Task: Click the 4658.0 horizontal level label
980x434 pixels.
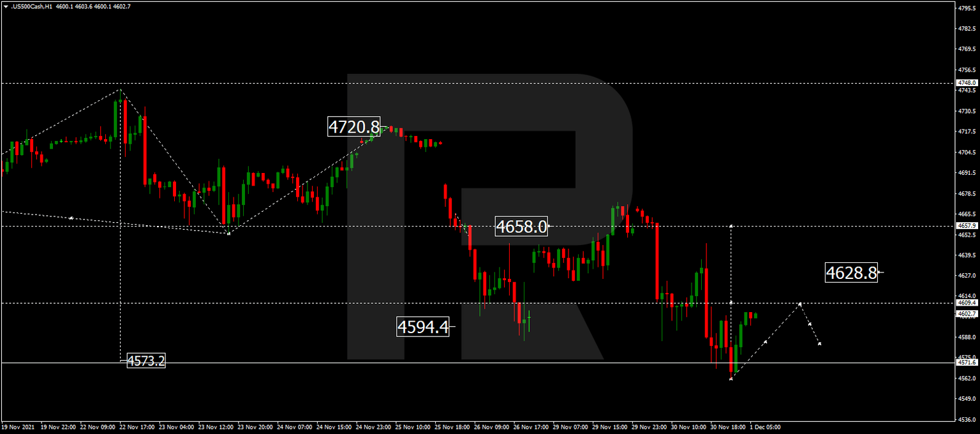Action: tap(522, 227)
